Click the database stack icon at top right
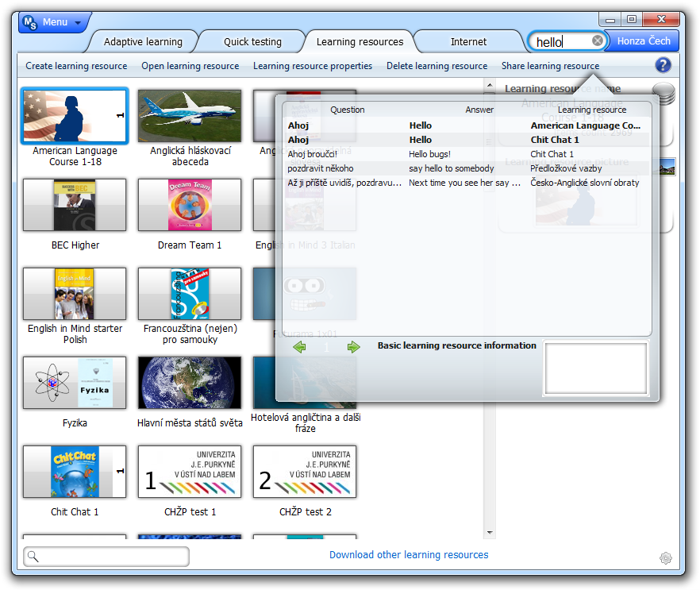Image resolution: width=700 pixels, height=590 pixels. [x=663, y=94]
